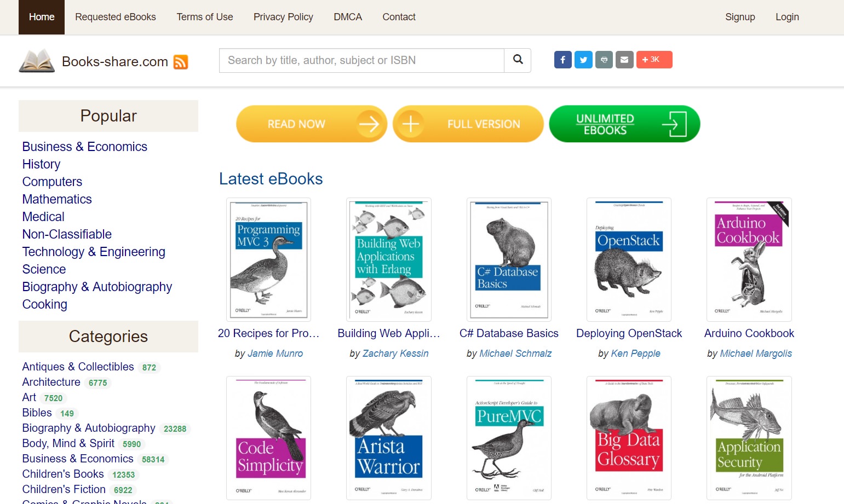Click the email share icon
Image resolution: width=844 pixels, height=504 pixels.
click(x=624, y=60)
